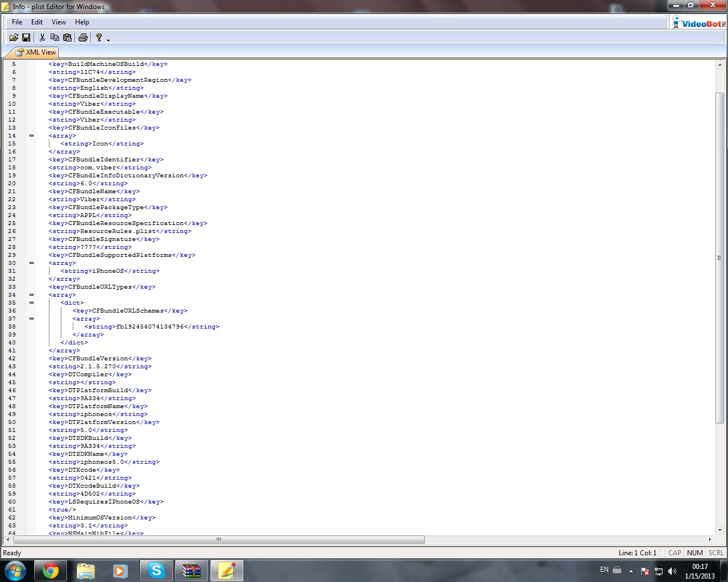The height and width of the screenshot is (582, 728).
Task: Save the plist with the floppy disk icon
Action: 26,38
